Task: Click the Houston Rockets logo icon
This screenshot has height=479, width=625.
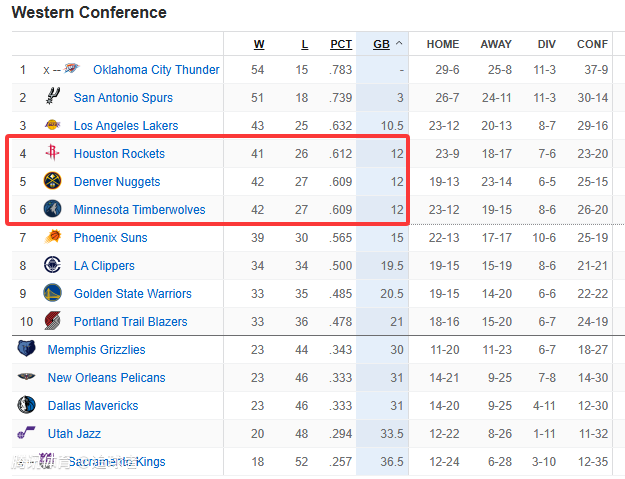Action: click(52, 154)
